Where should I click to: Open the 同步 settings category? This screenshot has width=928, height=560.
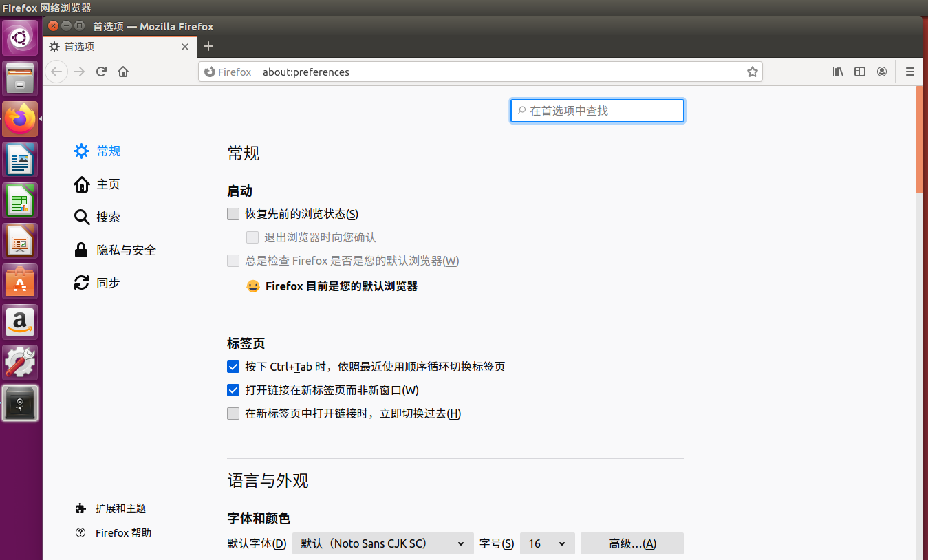coord(97,283)
